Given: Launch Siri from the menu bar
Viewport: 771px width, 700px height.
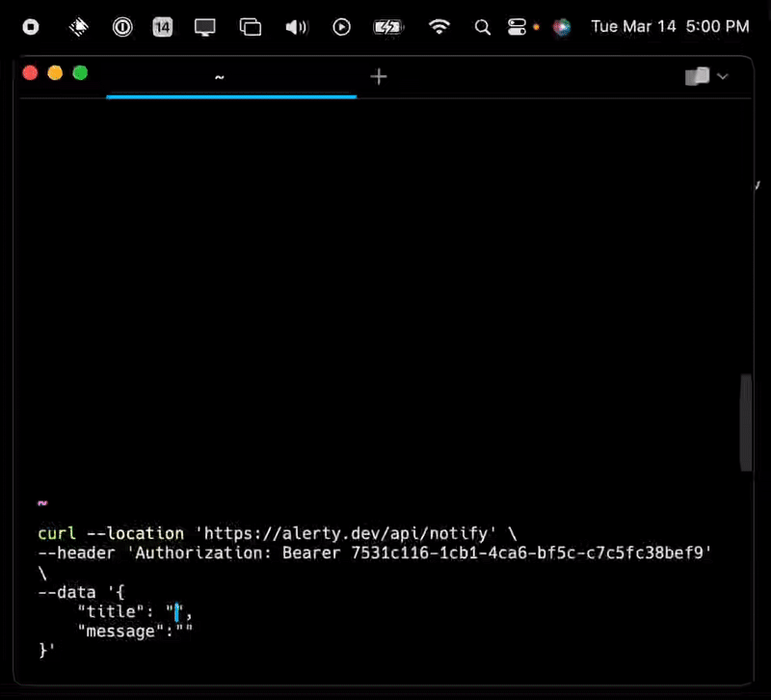Looking at the screenshot, I should [x=562, y=27].
